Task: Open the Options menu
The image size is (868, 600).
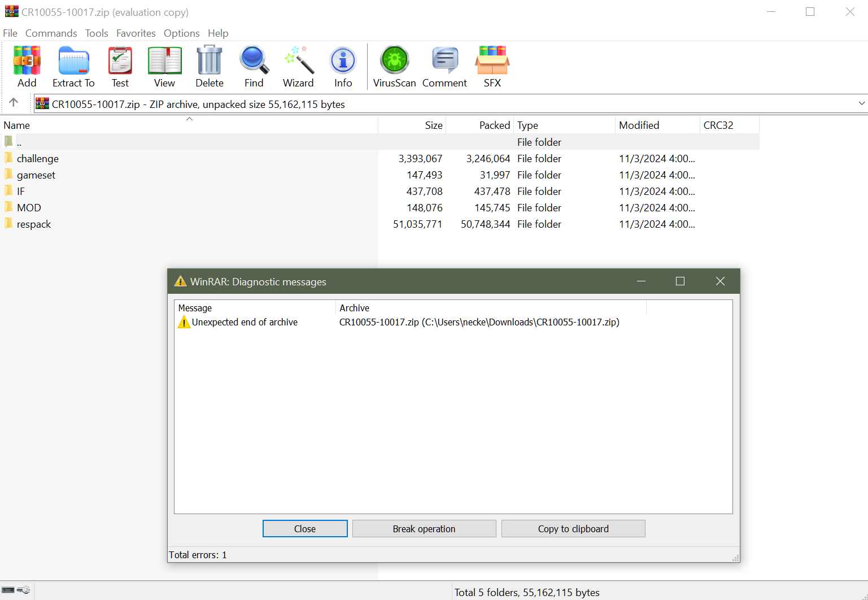Action: (182, 33)
